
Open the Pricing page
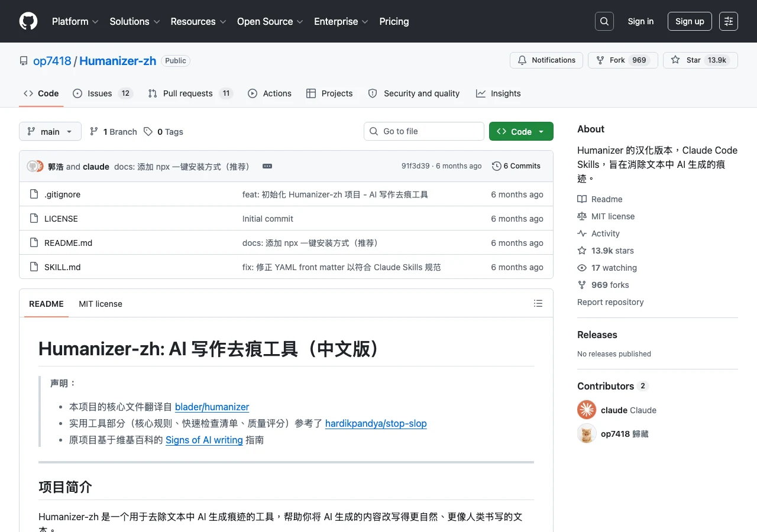pyautogui.click(x=394, y=21)
